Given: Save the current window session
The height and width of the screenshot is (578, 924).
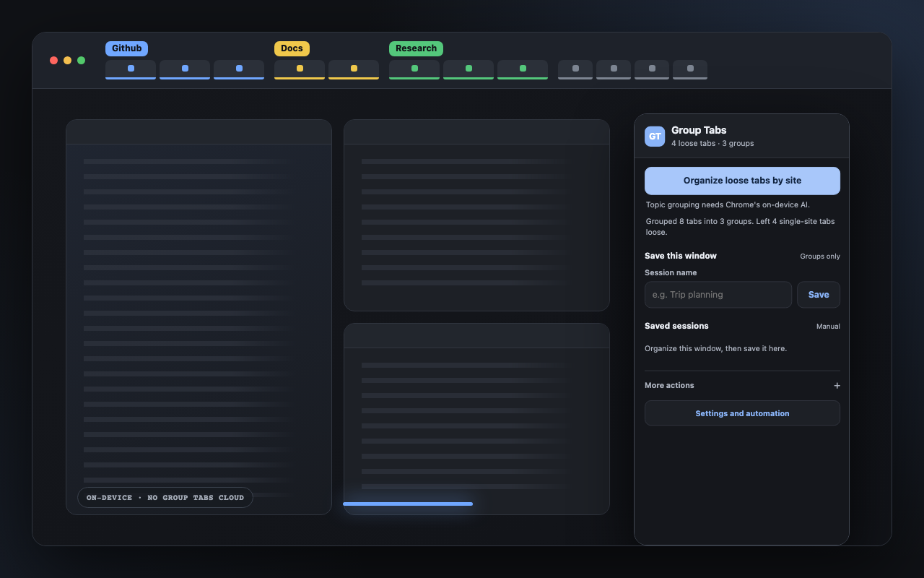Looking at the screenshot, I should click(x=819, y=295).
